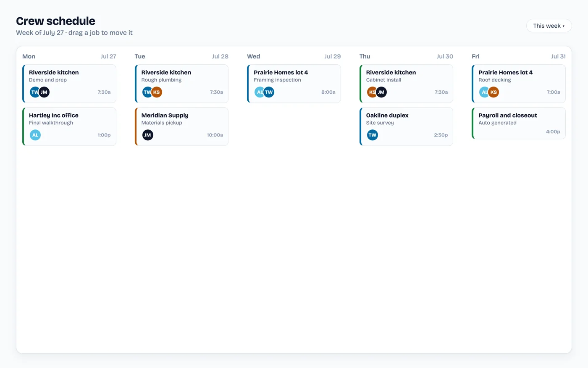Image resolution: width=588 pixels, height=368 pixels.
Task: Click JM avatar on Monday Riverside kitchen
Action: (44, 92)
